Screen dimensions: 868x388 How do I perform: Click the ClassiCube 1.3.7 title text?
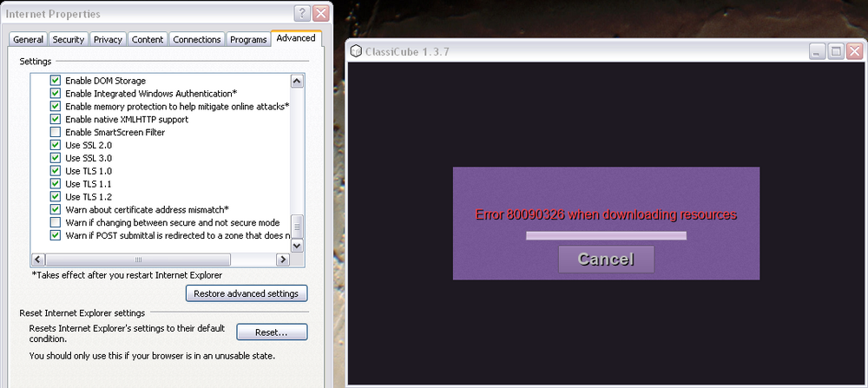pyautogui.click(x=407, y=52)
